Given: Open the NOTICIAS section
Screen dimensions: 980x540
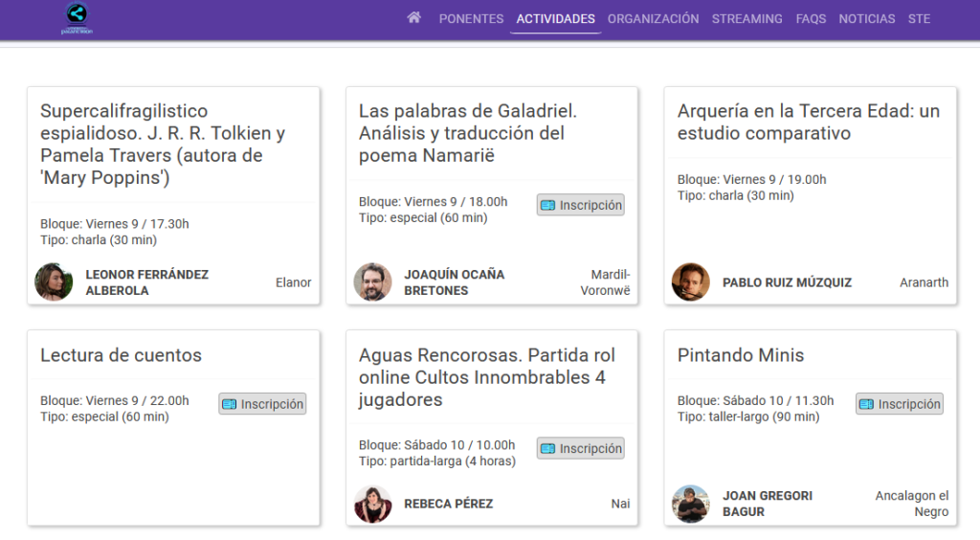Looking at the screenshot, I should tap(866, 19).
